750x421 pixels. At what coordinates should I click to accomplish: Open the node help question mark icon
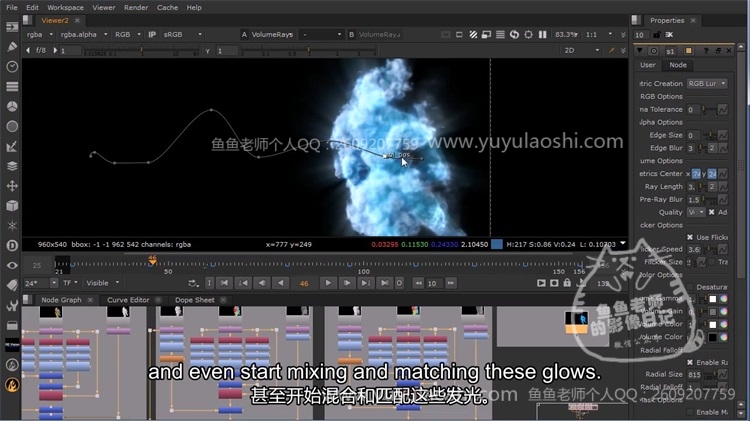(x=706, y=51)
